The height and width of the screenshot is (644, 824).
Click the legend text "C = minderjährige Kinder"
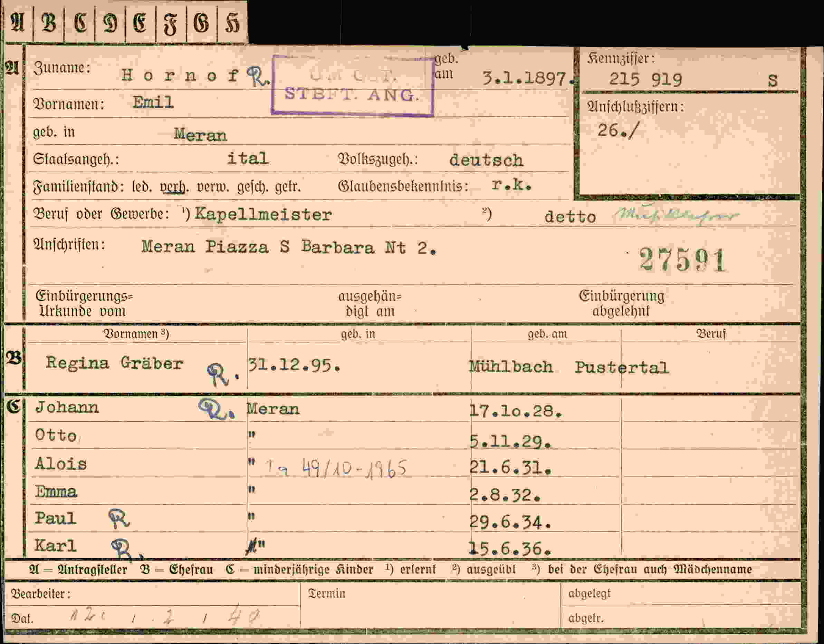point(299,569)
